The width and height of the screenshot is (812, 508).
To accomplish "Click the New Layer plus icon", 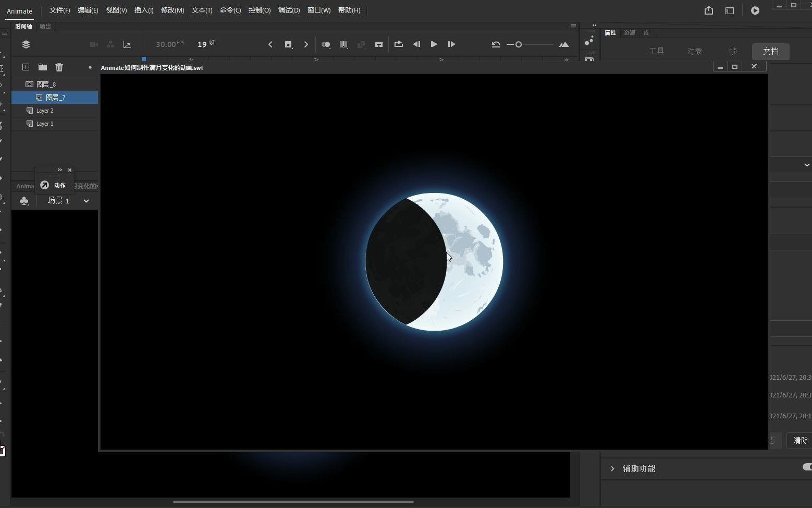I will click(26, 67).
